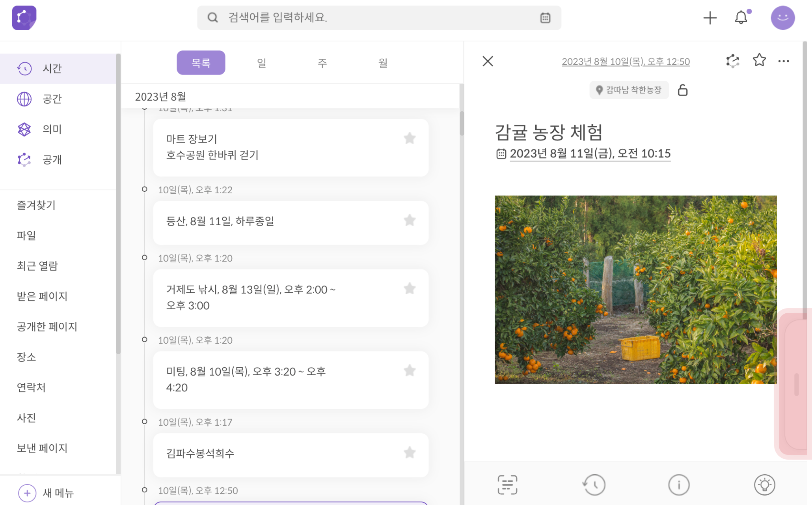This screenshot has width=812, height=505.
Task: Click the timeline dot beside 10일(목), 오후 1:22
Action: coord(145,189)
